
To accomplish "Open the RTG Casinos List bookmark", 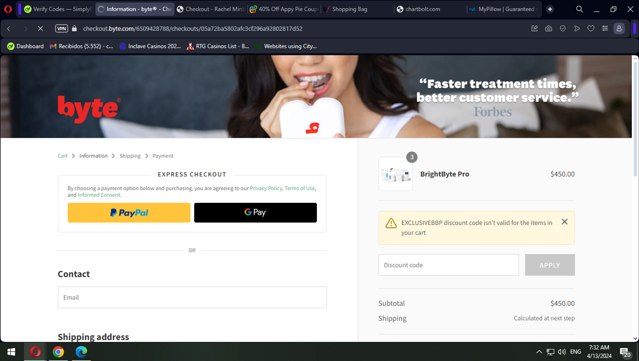I will [x=218, y=46].
